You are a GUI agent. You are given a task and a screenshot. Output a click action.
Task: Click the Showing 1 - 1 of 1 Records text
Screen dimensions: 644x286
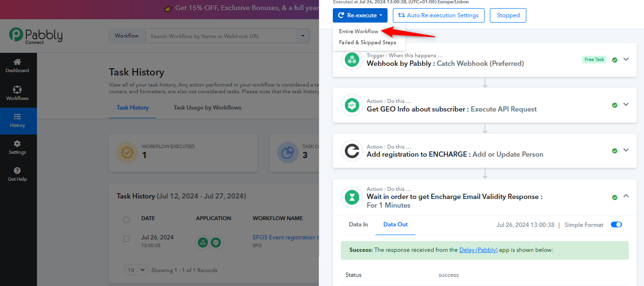pos(184,270)
